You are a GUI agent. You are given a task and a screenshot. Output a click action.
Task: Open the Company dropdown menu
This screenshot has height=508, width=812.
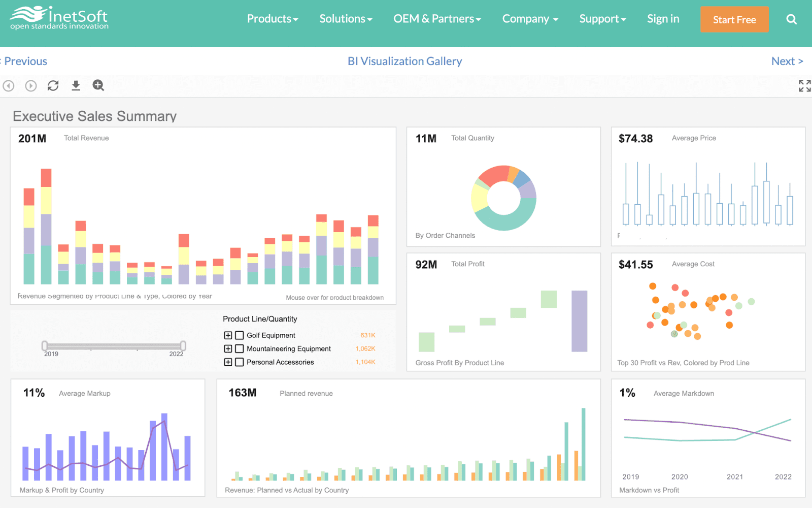click(530, 19)
